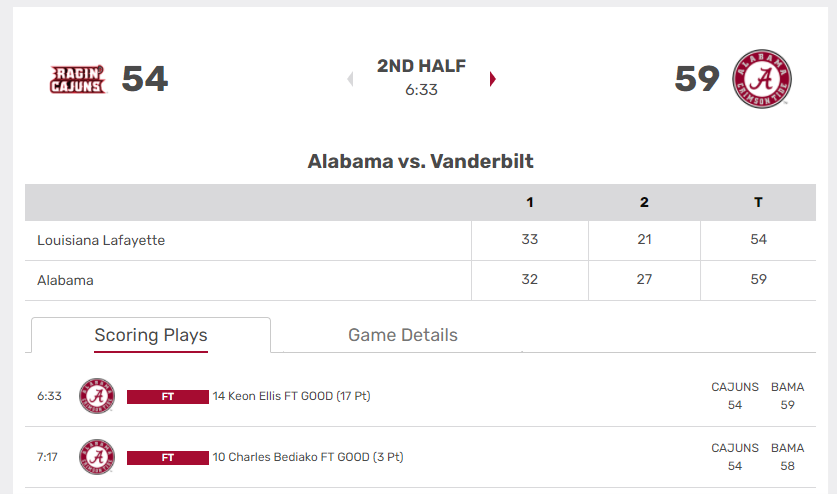Click FT badge on Keon Ellis play
The width and height of the screenshot is (837, 494).
click(168, 397)
